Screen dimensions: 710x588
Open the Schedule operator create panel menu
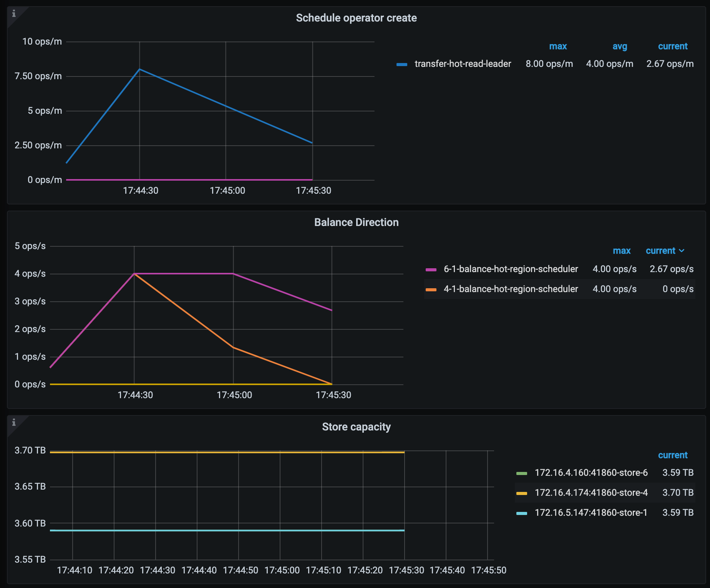(x=356, y=18)
